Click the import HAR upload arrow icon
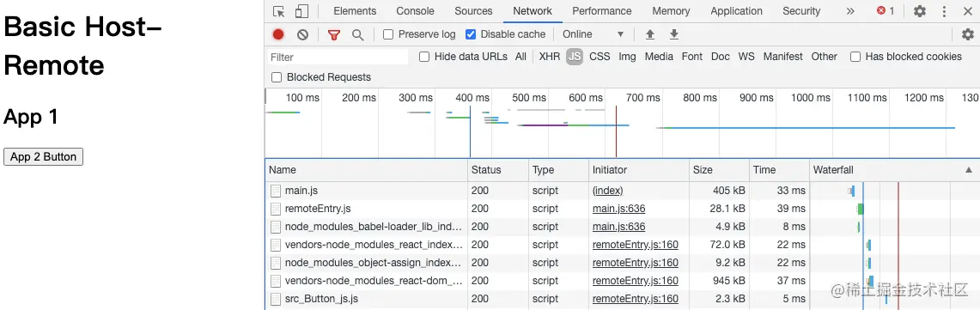This screenshot has width=980, height=310. click(650, 34)
